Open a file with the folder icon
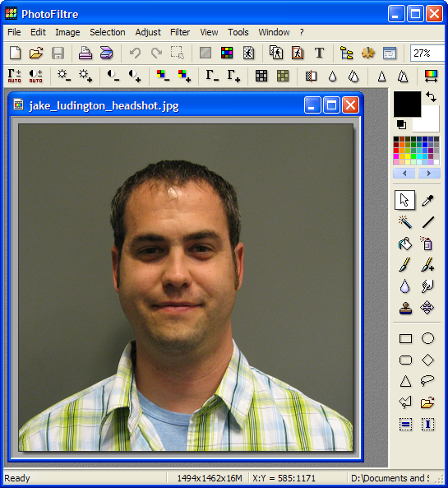 pyautogui.click(x=36, y=53)
